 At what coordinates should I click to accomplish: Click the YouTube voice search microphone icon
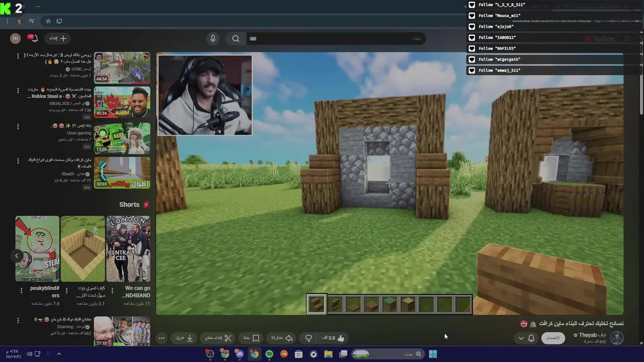213,38
